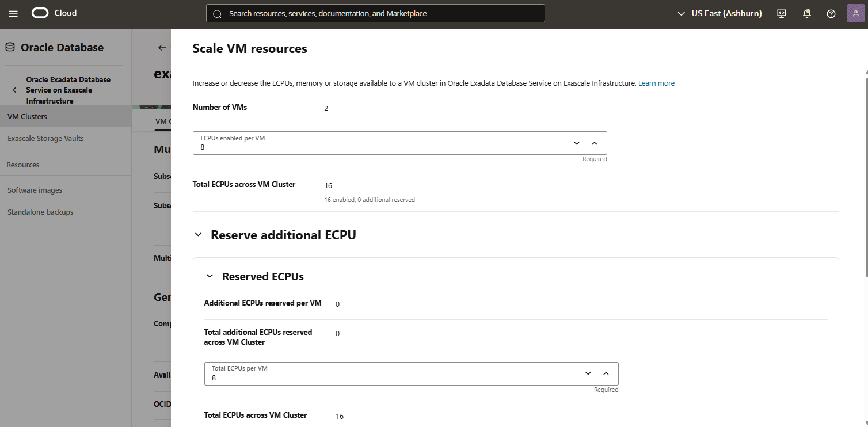Open the ECPUs enabled per VM dropdown

point(576,143)
